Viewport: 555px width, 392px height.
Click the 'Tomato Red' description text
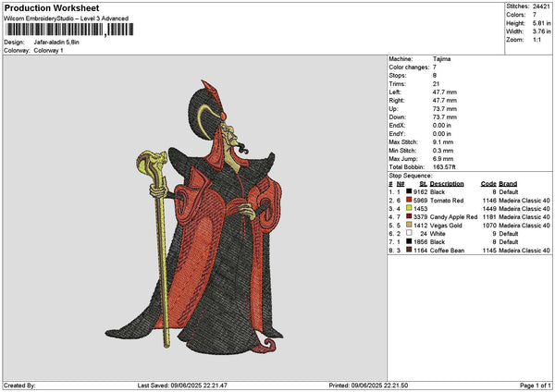tap(447, 201)
